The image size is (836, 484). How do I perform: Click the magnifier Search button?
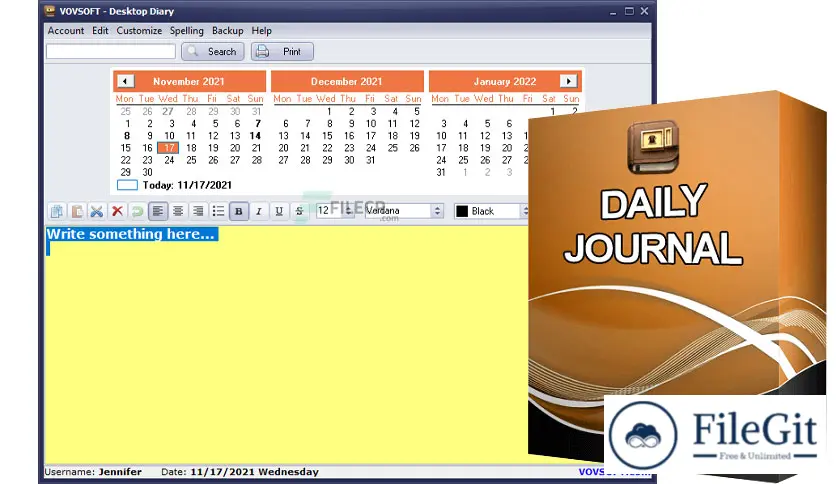click(213, 52)
